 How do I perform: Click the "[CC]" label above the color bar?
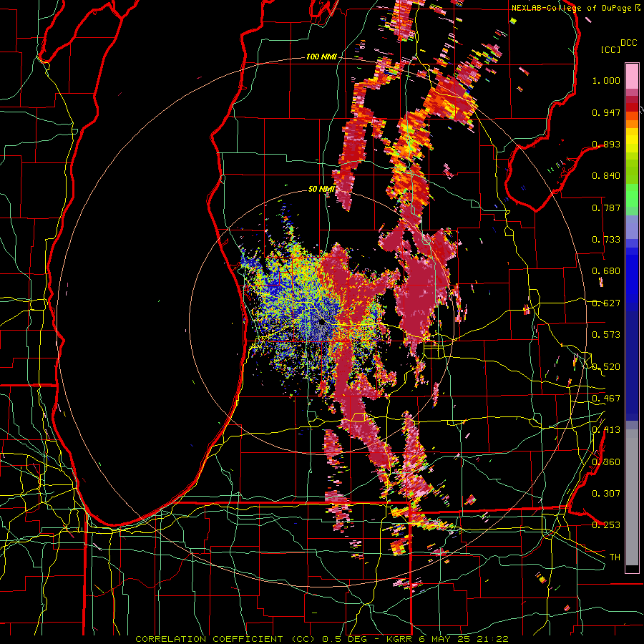click(x=611, y=49)
